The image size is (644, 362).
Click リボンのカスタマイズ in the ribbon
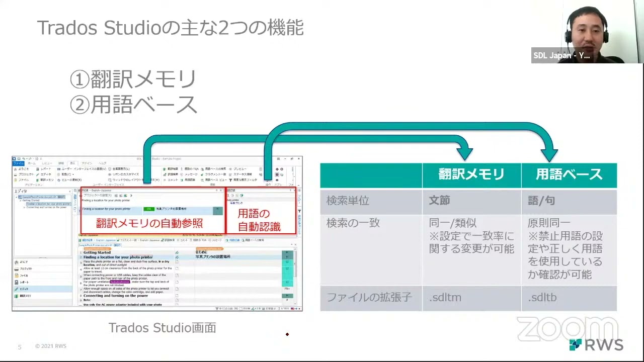(x=123, y=174)
